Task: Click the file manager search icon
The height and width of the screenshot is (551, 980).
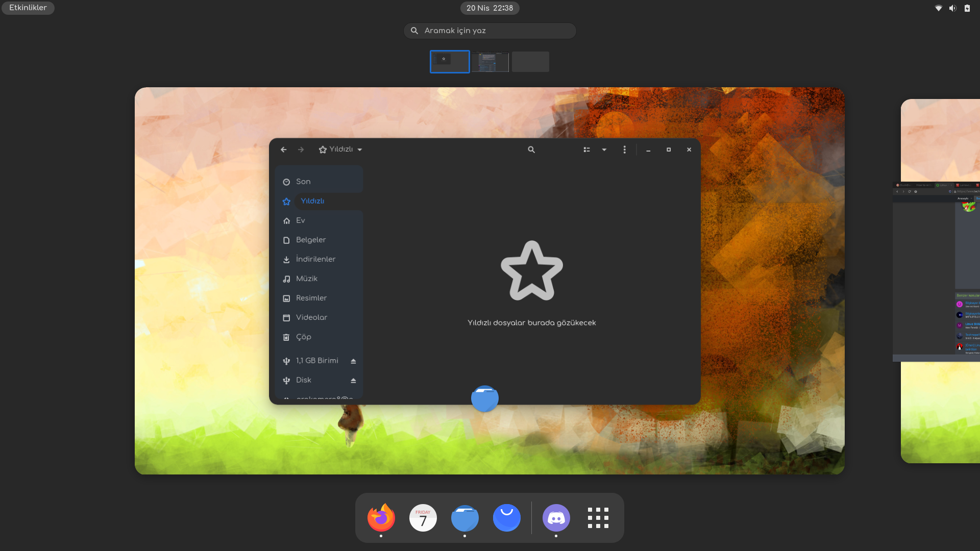Action: [531, 149]
